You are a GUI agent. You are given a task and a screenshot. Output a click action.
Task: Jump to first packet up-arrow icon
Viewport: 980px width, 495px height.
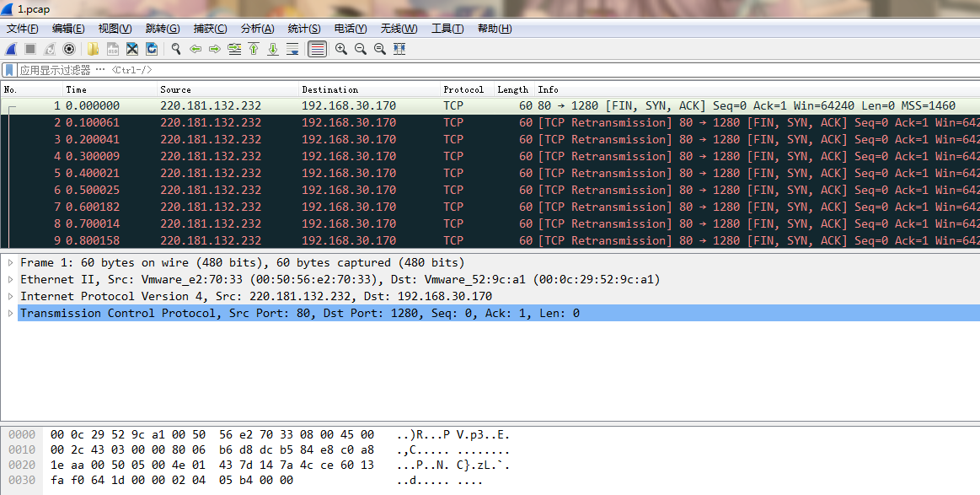254,49
